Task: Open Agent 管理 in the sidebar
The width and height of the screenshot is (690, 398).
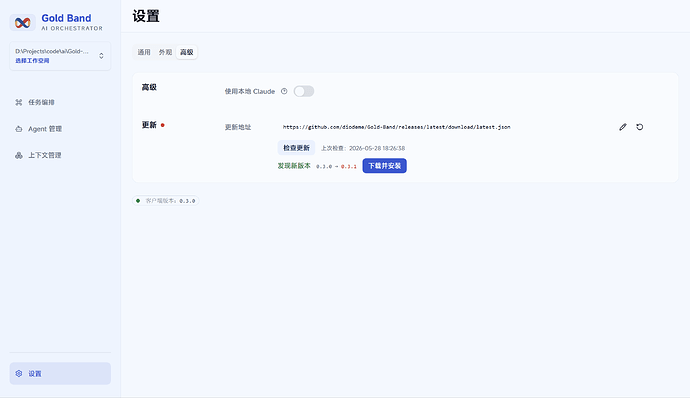Action: [60, 129]
